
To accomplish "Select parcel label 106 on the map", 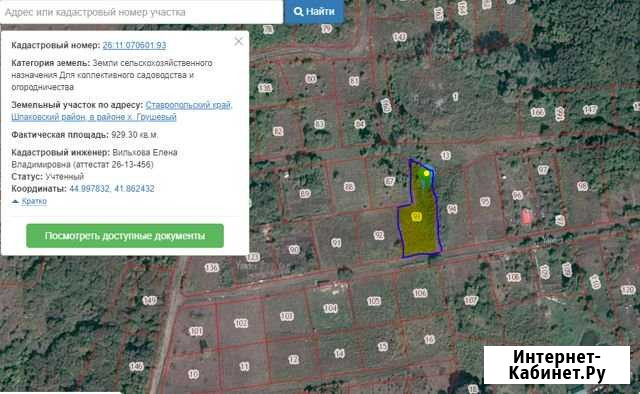I will (x=420, y=293).
